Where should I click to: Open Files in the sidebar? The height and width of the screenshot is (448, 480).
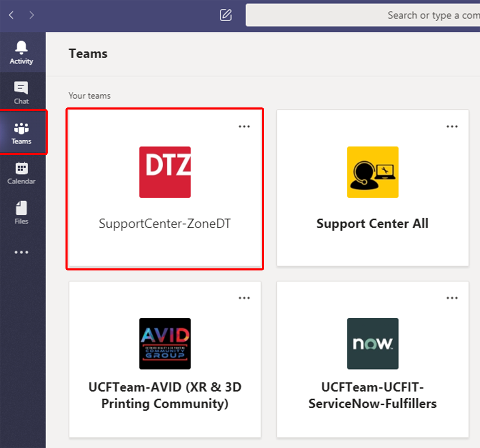[21, 212]
